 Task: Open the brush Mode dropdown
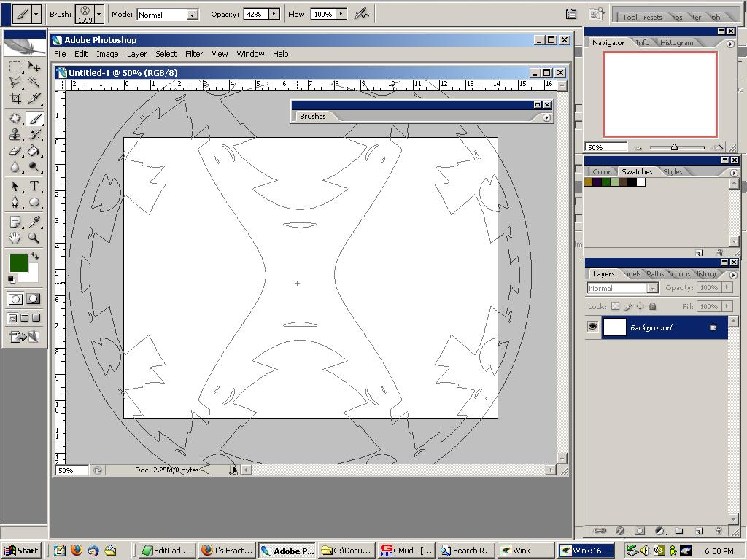(192, 15)
